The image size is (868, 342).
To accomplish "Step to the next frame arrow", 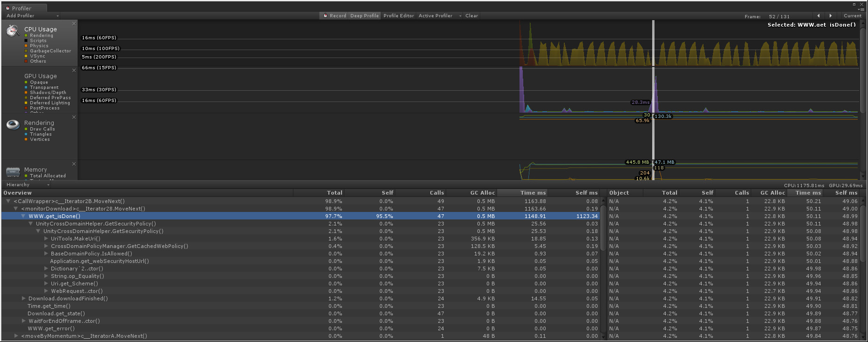I will coord(830,16).
